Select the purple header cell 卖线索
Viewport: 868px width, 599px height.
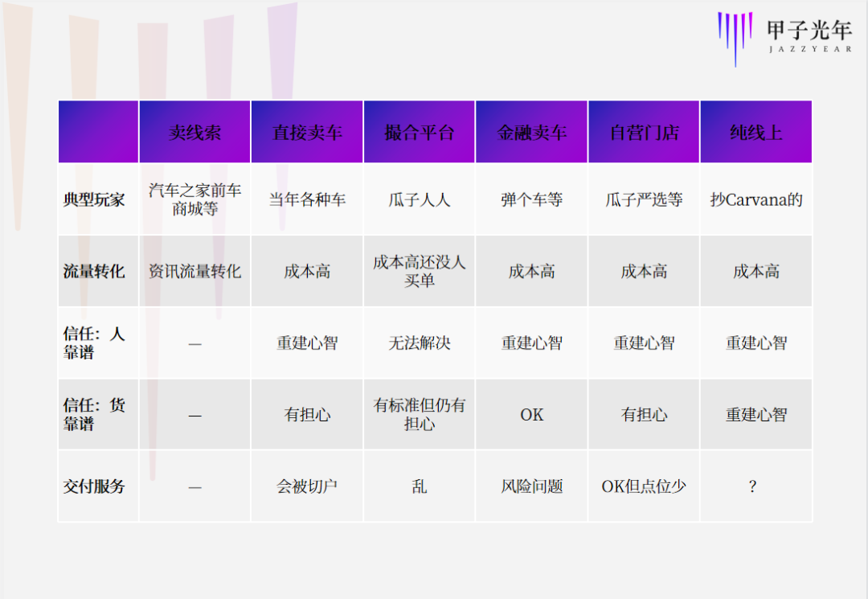coord(194,131)
